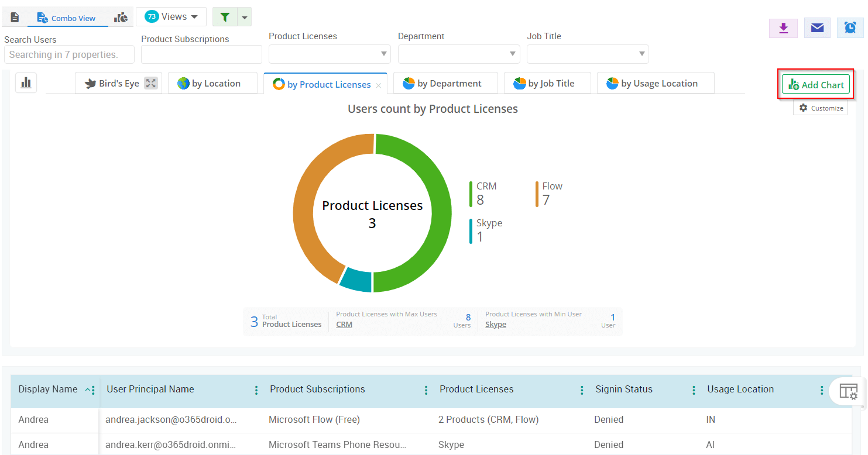Click the Search Users input field
This screenshot has width=868, height=455.
pyautogui.click(x=69, y=54)
